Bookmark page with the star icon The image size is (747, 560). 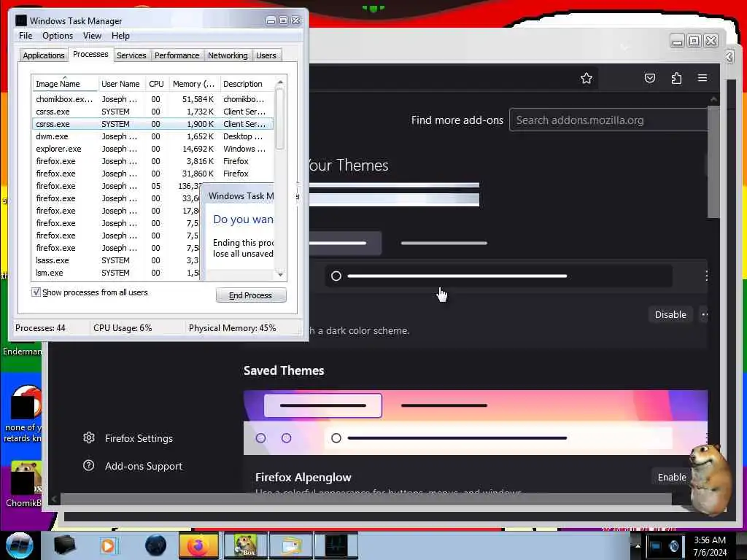[587, 78]
